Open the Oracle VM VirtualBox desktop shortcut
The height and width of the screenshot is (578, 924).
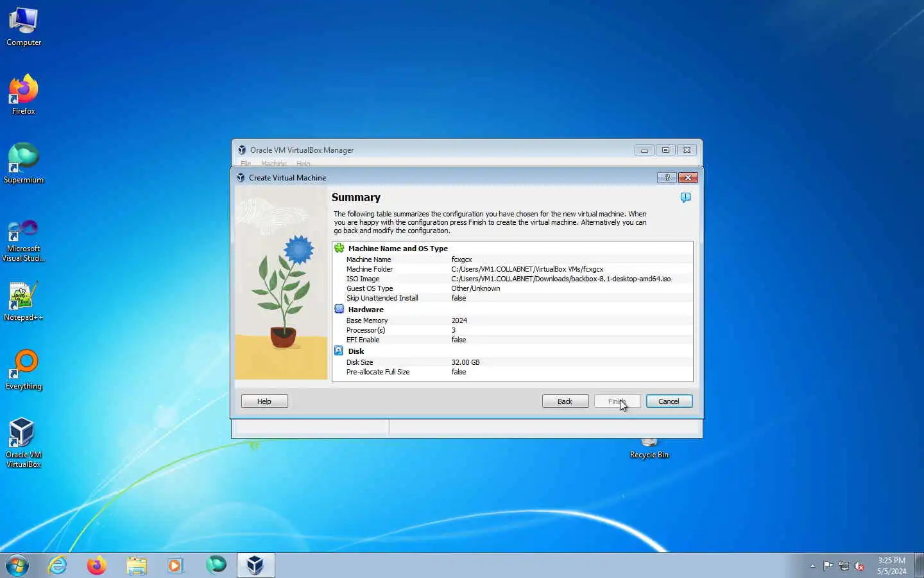coord(24,442)
